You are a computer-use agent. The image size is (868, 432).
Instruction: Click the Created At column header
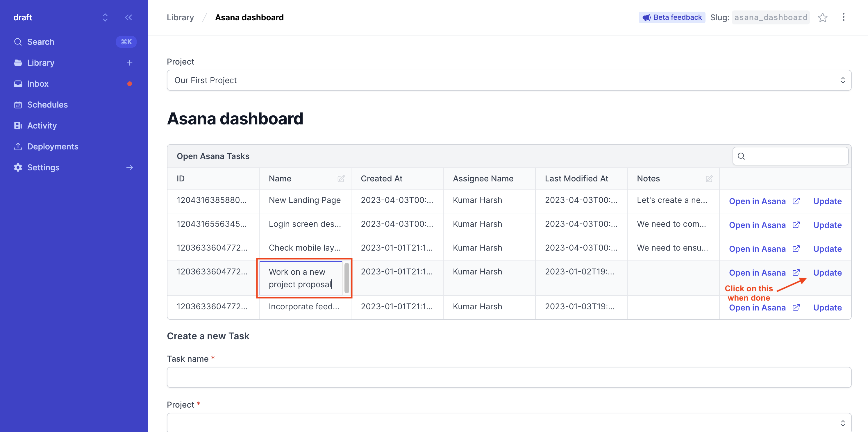(397, 178)
